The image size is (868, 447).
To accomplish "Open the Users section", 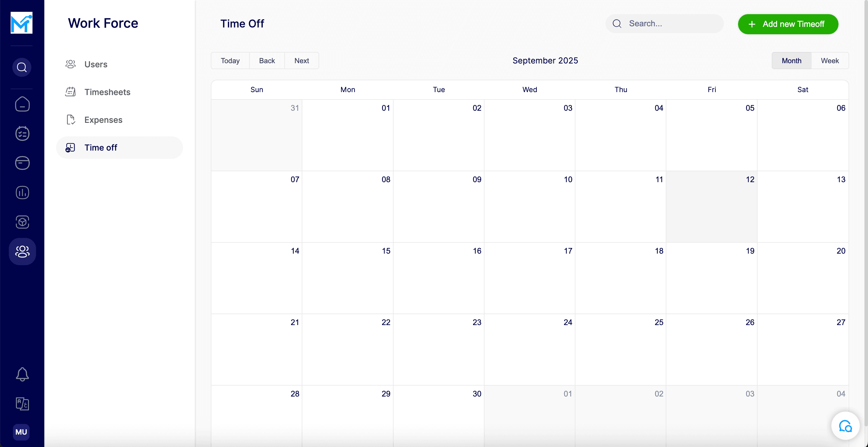I will (96, 64).
